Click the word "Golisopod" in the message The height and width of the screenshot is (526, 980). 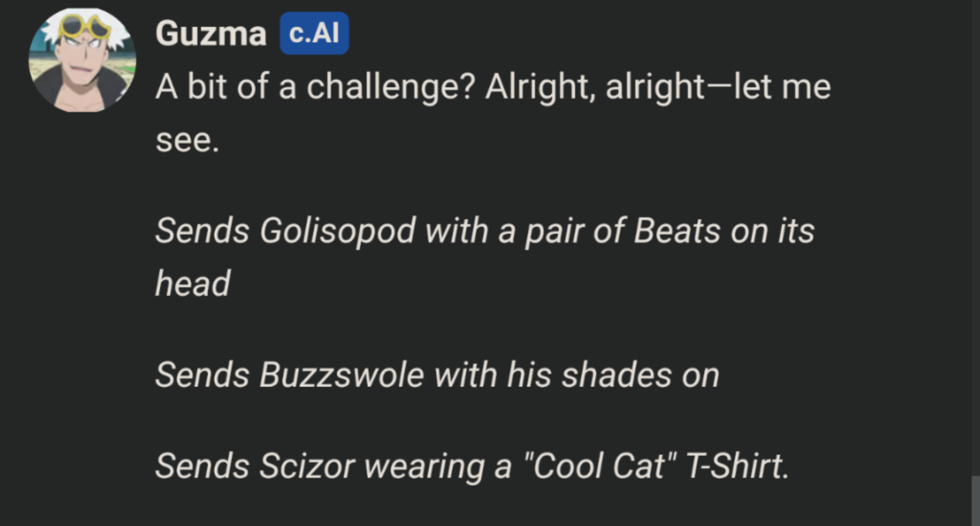[337, 231]
